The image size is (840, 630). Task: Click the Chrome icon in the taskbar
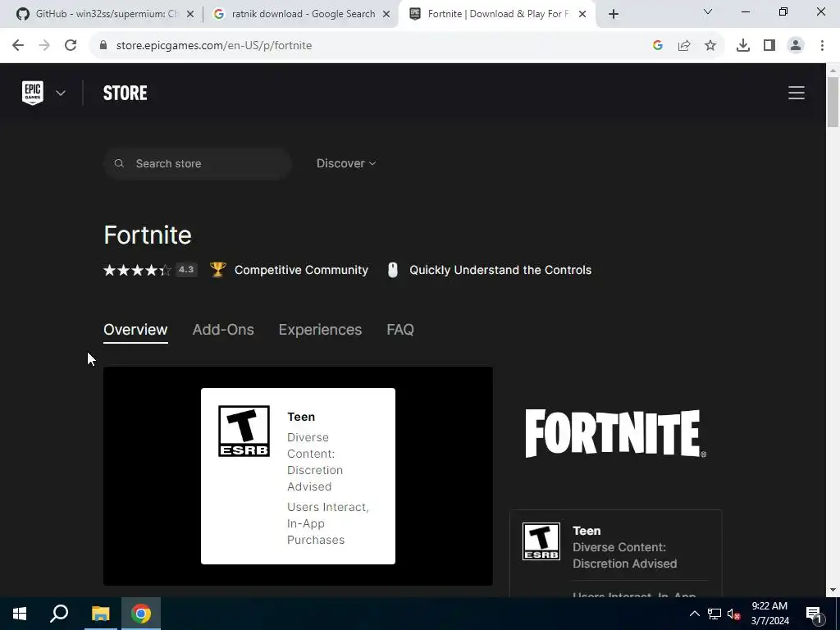[141, 614]
